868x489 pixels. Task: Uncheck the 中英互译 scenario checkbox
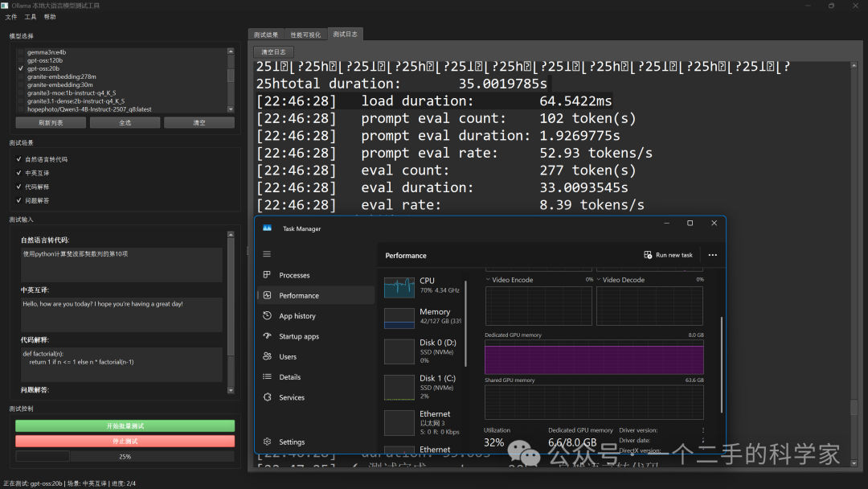point(18,173)
